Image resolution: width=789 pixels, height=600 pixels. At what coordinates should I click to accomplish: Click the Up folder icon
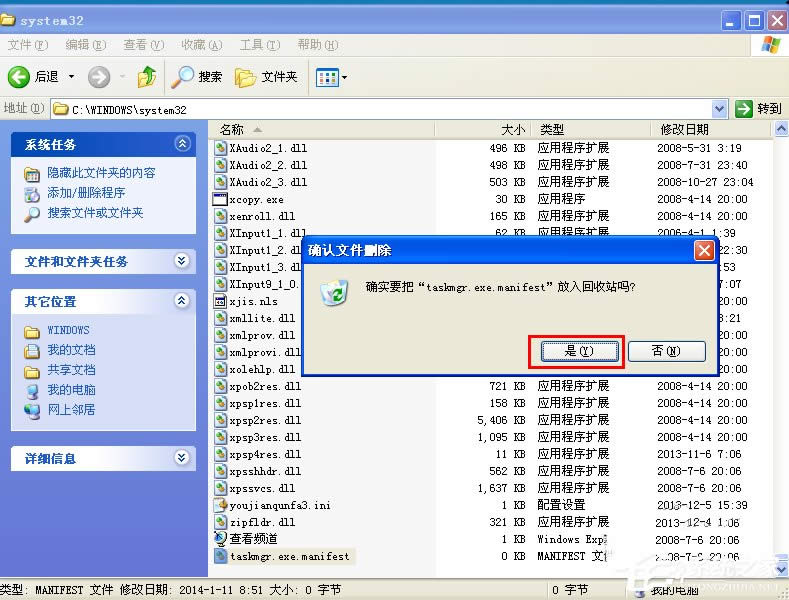point(147,77)
